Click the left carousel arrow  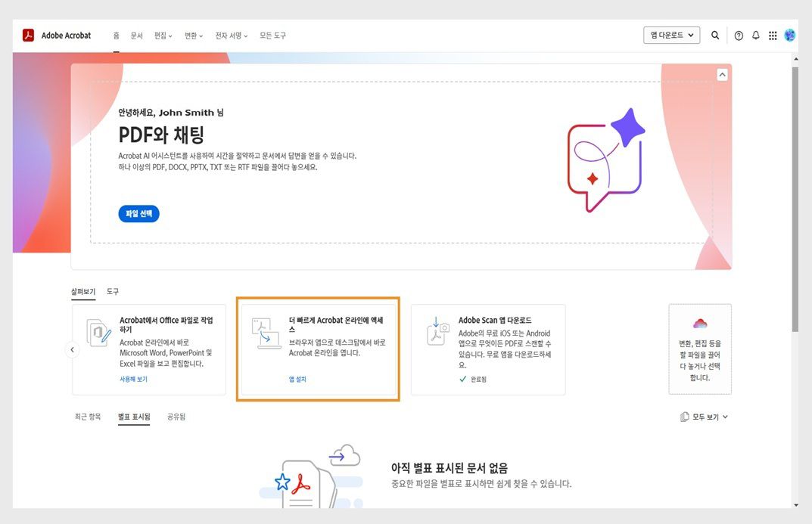click(72, 349)
